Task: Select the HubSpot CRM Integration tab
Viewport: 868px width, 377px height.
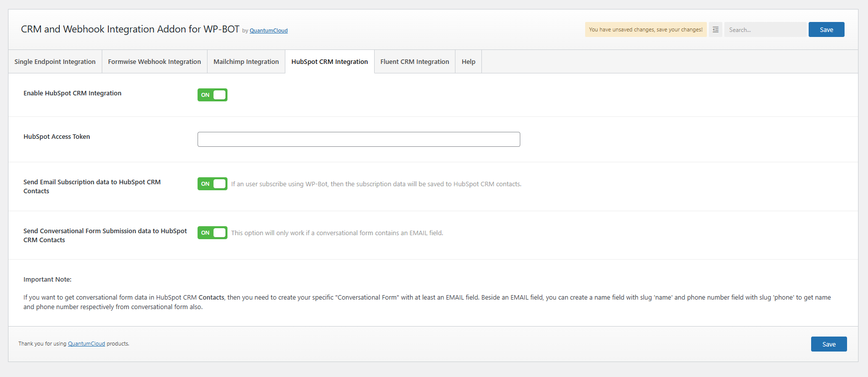Action: [329, 62]
